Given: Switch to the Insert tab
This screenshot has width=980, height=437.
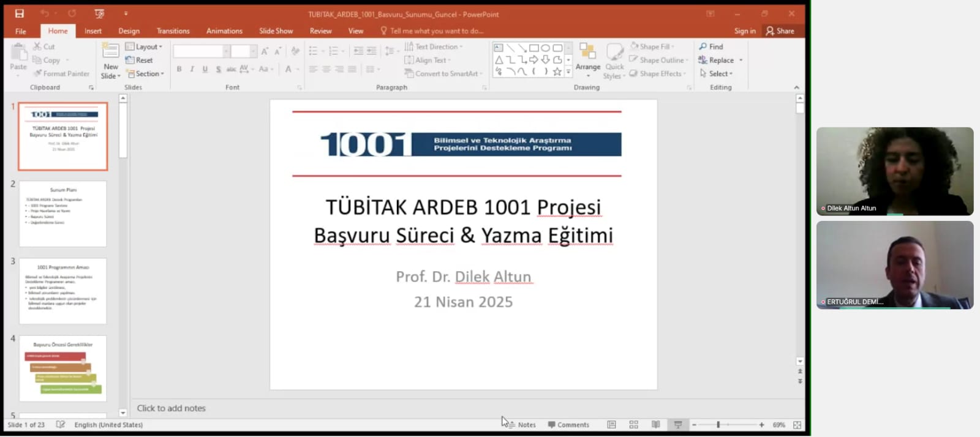Looking at the screenshot, I should pyautogui.click(x=93, y=31).
